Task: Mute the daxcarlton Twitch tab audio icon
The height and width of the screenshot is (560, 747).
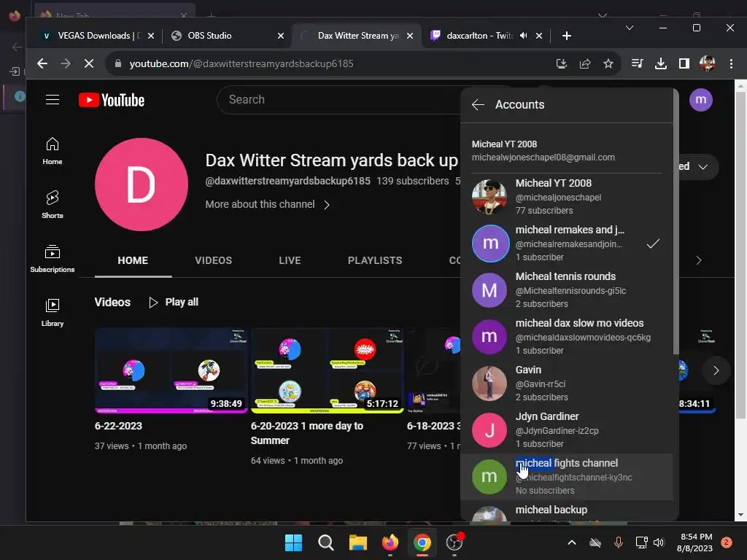Action: 524,36
